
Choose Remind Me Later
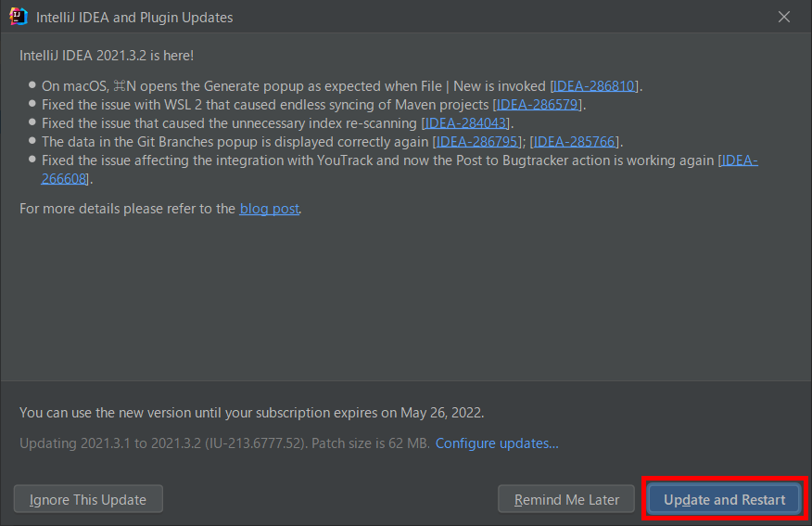pos(566,499)
